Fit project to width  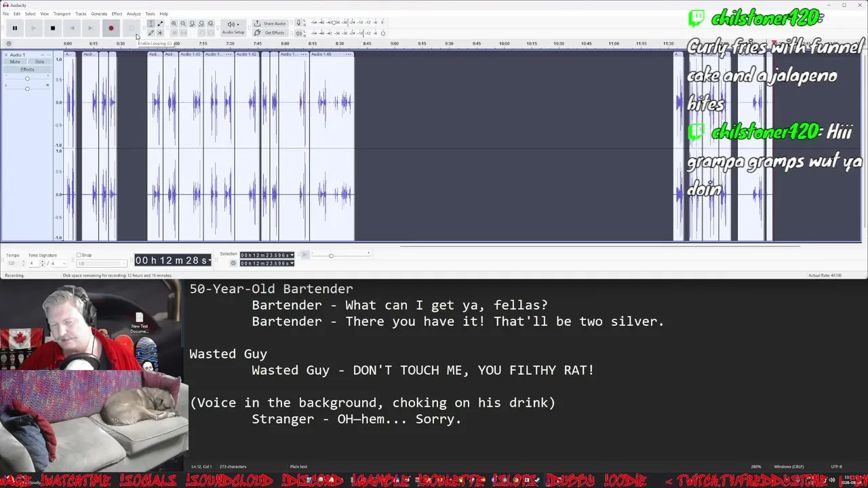tap(201, 24)
